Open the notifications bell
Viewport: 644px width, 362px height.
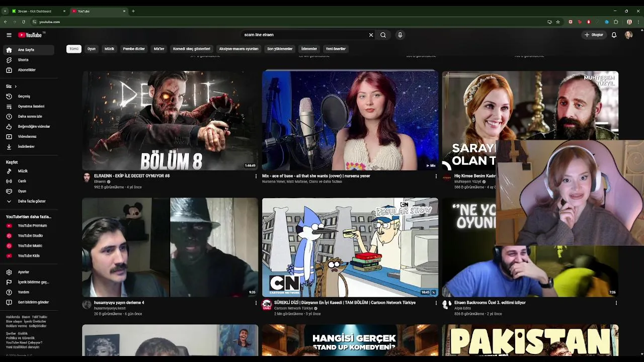tap(614, 35)
